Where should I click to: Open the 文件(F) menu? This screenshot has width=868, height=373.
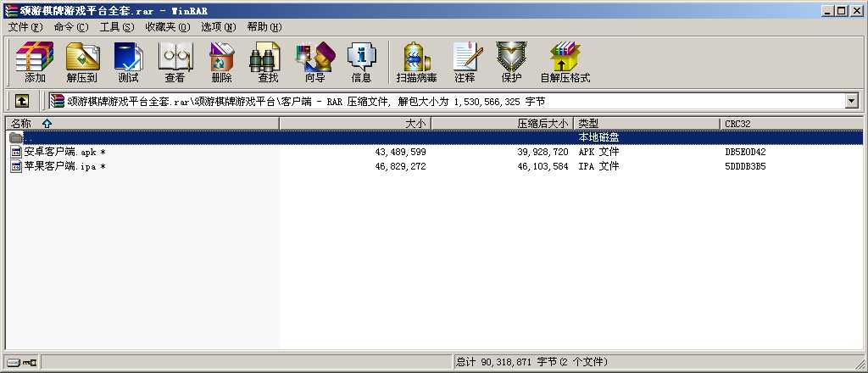click(25, 26)
